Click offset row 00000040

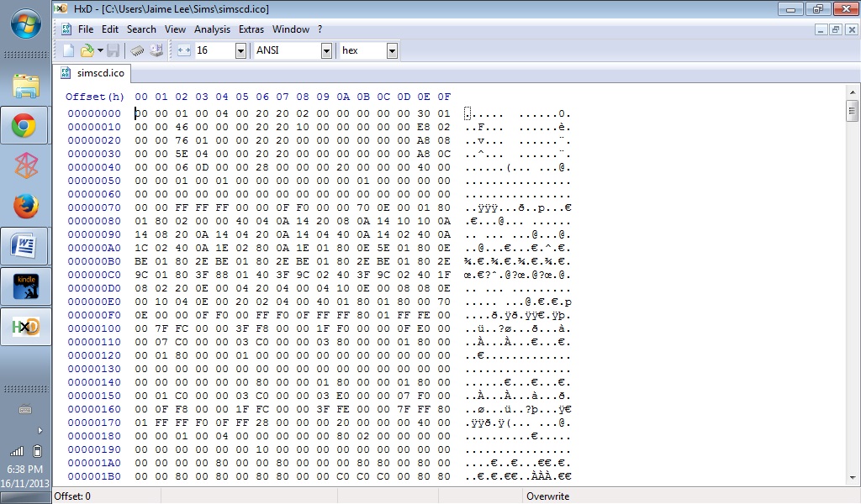point(94,167)
